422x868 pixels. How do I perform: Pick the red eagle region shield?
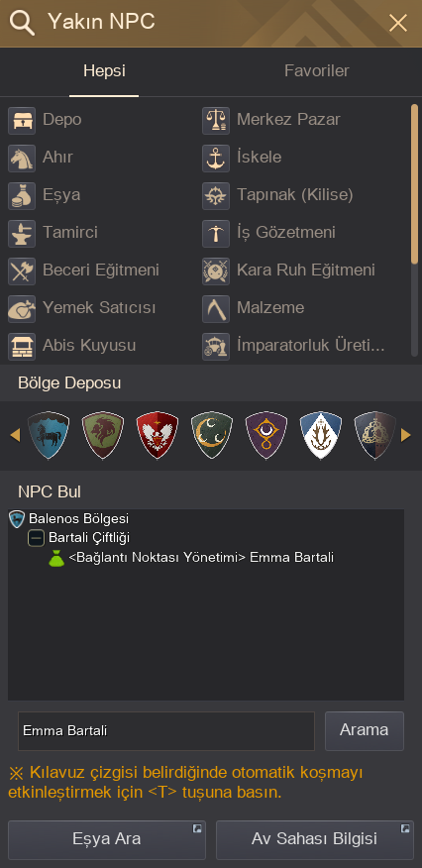point(158,435)
